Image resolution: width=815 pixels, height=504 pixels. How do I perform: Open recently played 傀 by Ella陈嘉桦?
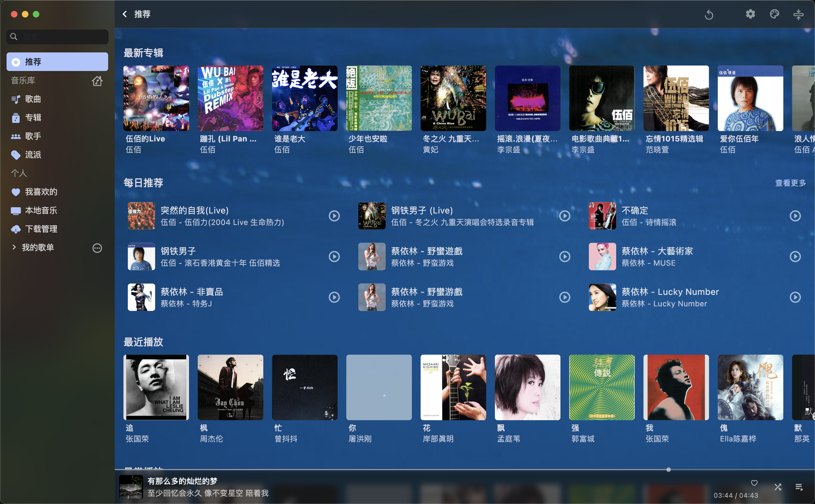750,387
